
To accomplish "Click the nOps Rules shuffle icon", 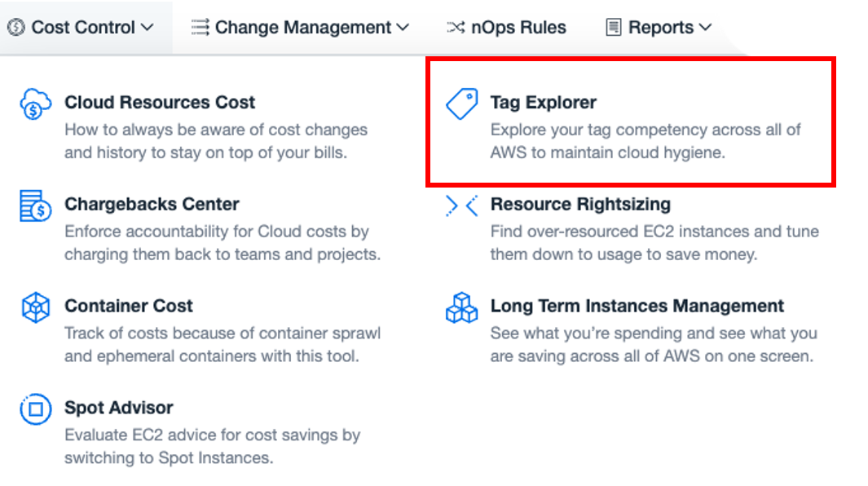I will pyautogui.click(x=456, y=27).
